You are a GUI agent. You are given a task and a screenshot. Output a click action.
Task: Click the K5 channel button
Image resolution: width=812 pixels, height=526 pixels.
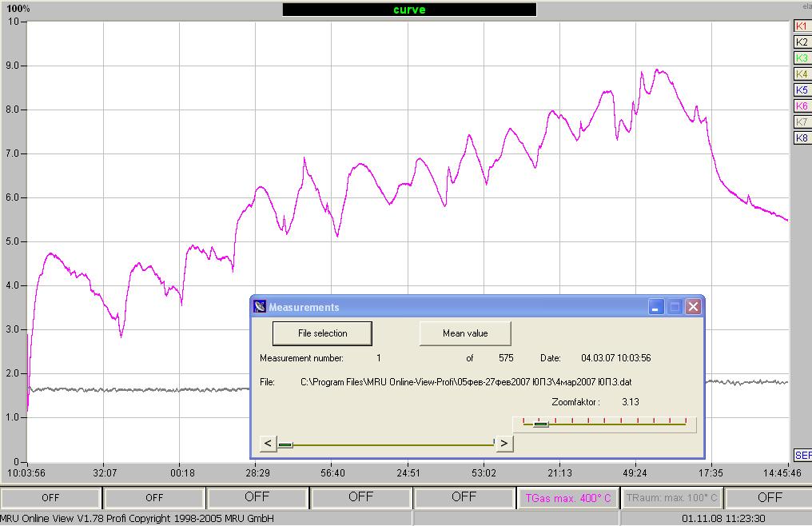point(802,90)
